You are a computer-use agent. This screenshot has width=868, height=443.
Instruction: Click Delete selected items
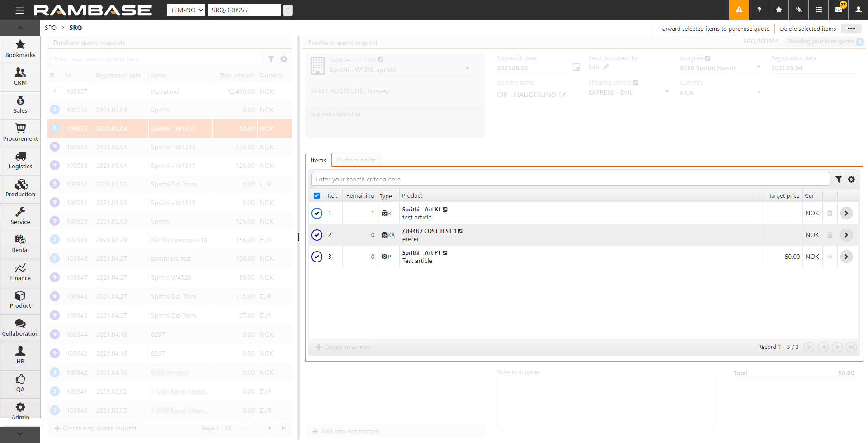[x=808, y=29]
